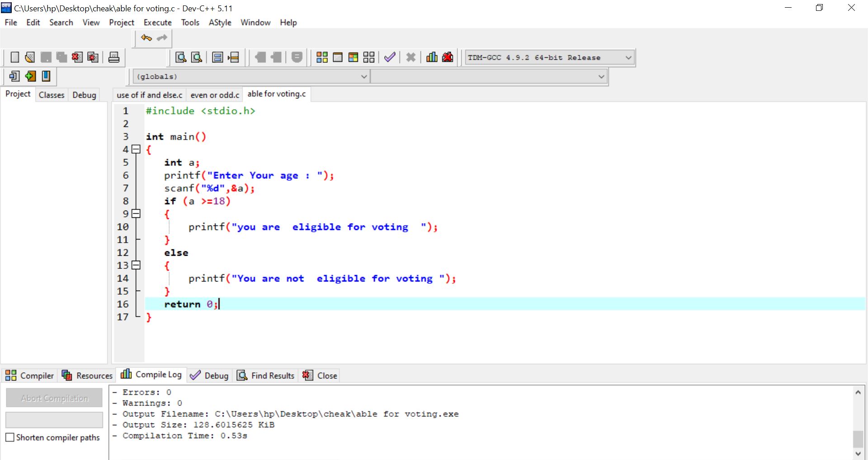Open the Replace dialog
868x460 pixels.
[196, 57]
